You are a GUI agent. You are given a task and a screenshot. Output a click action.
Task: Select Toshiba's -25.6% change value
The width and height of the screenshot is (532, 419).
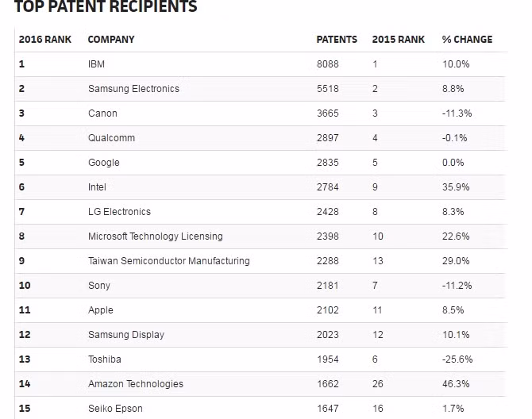pyautogui.click(x=457, y=359)
